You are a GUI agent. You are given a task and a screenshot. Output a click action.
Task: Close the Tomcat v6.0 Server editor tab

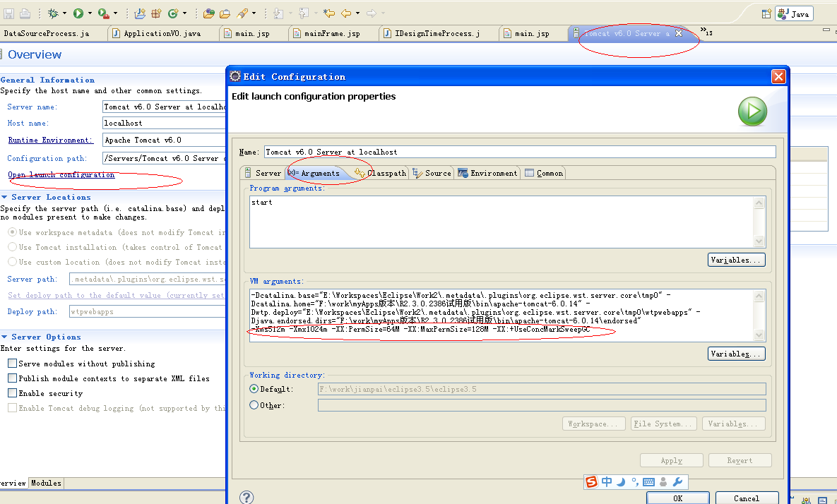point(679,33)
